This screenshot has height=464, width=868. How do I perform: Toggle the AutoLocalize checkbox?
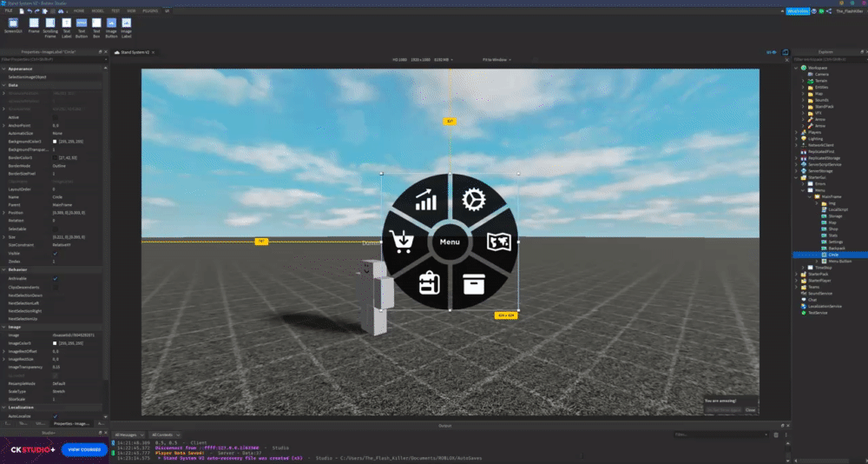pyautogui.click(x=55, y=415)
